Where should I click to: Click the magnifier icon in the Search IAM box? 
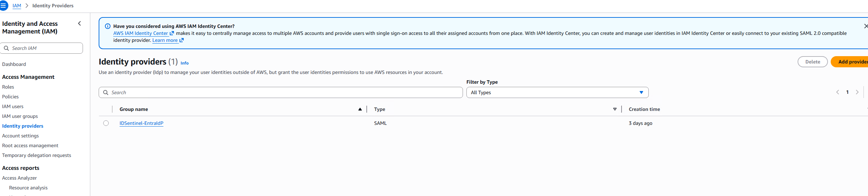pos(6,48)
